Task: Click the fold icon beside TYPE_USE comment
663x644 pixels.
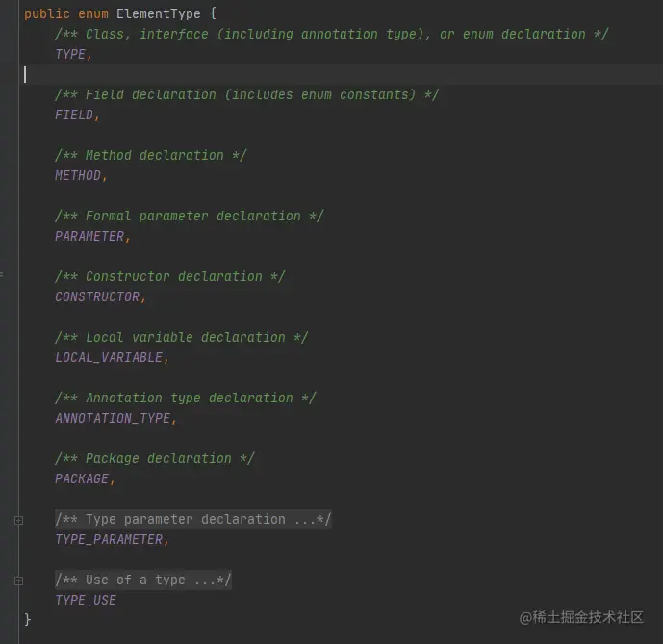Action: (x=18, y=581)
